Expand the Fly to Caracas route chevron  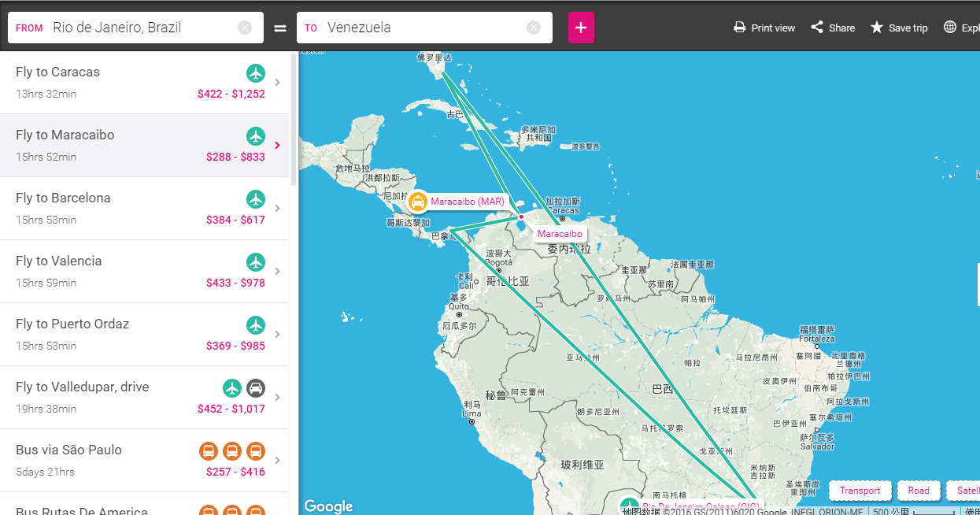click(x=277, y=82)
